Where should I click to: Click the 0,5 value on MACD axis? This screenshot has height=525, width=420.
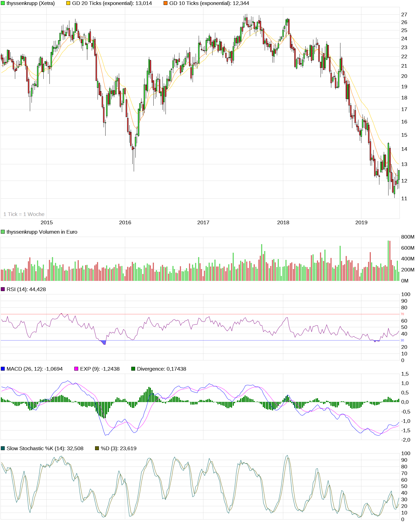pos(405,393)
